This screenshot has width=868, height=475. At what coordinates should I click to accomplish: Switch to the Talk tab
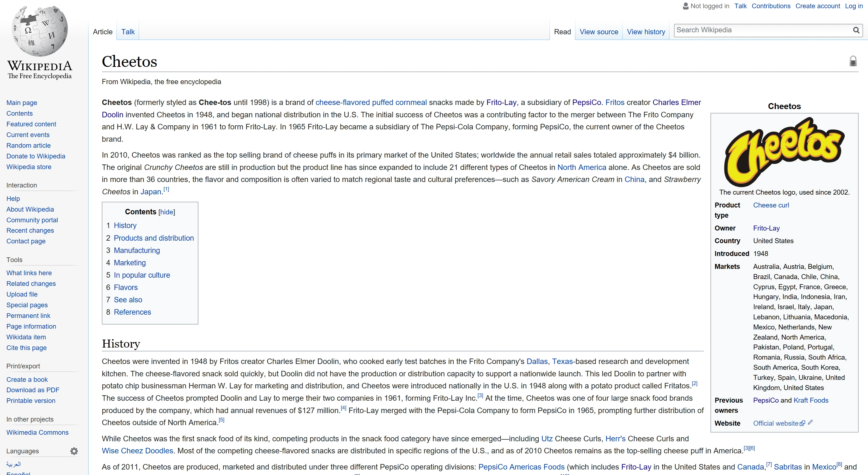[128, 32]
